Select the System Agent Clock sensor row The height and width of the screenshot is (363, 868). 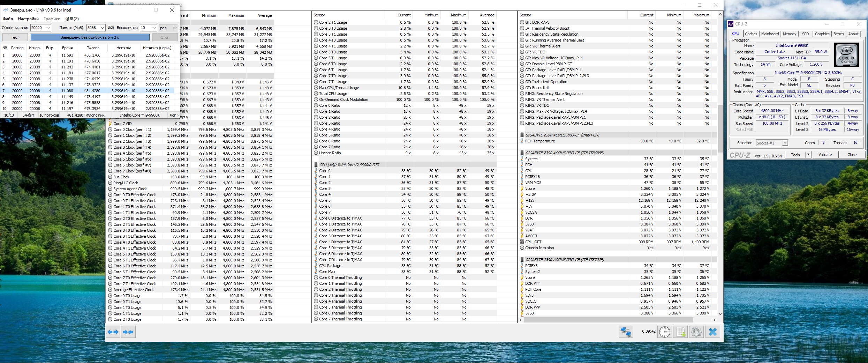[x=190, y=189]
